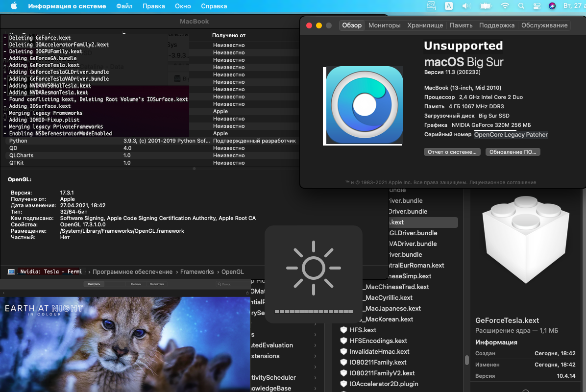Open the Информация о системе app menu
Image resolution: width=586 pixels, height=392 pixels.
tap(67, 6)
